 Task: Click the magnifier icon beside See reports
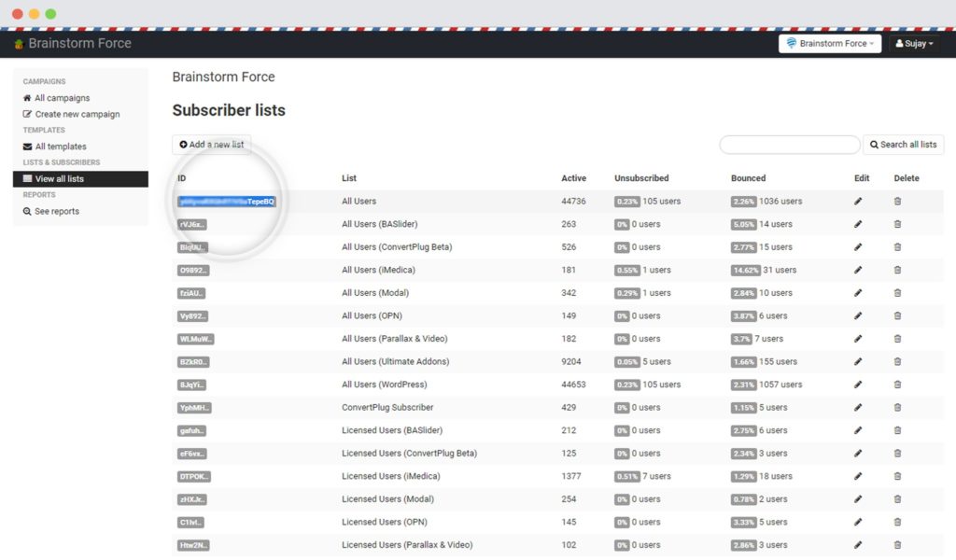[x=27, y=210]
